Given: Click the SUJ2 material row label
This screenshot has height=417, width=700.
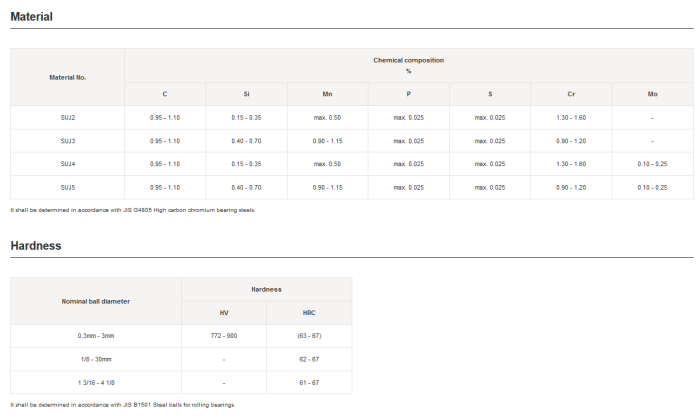Looking at the screenshot, I should [x=67, y=118].
